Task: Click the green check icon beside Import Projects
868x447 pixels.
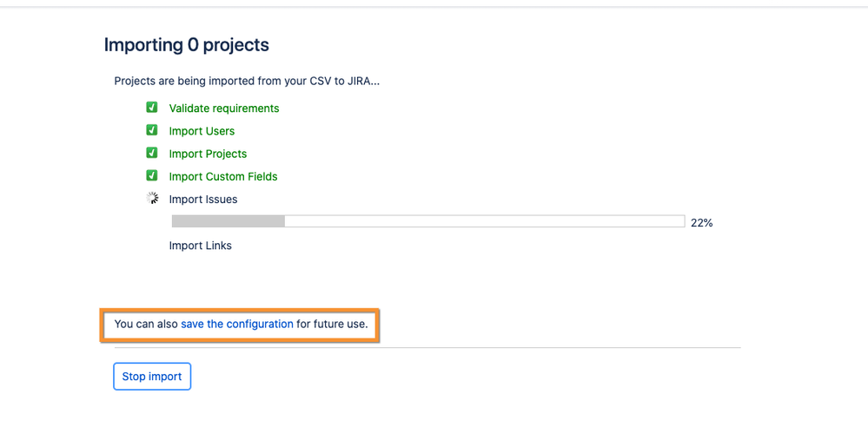Action: pyautogui.click(x=152, y=153)
